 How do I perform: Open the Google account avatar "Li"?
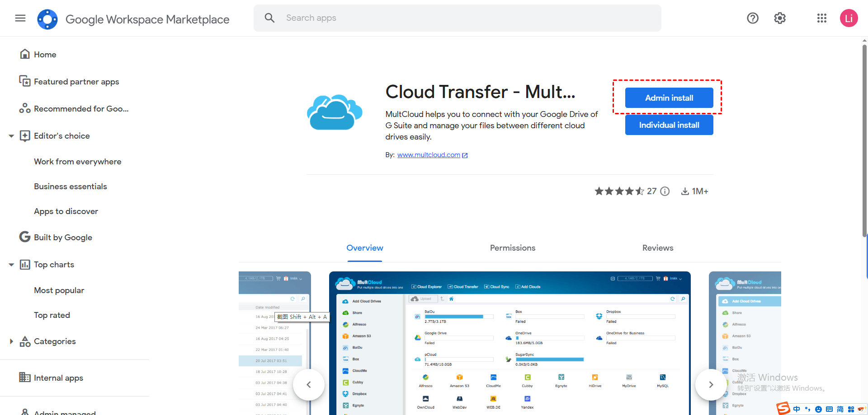tap(849, 18)
